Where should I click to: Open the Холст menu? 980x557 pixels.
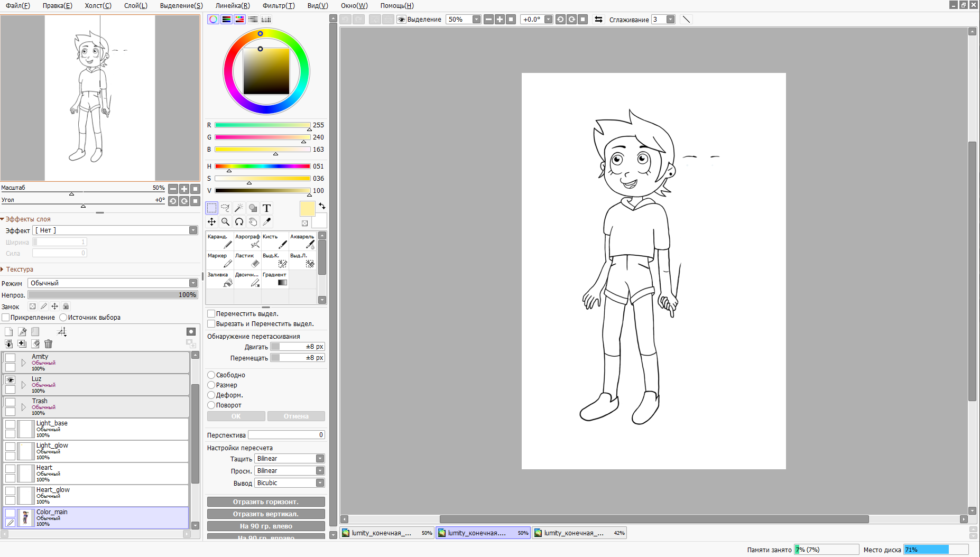pyautogui.click(x=98, y=6)
